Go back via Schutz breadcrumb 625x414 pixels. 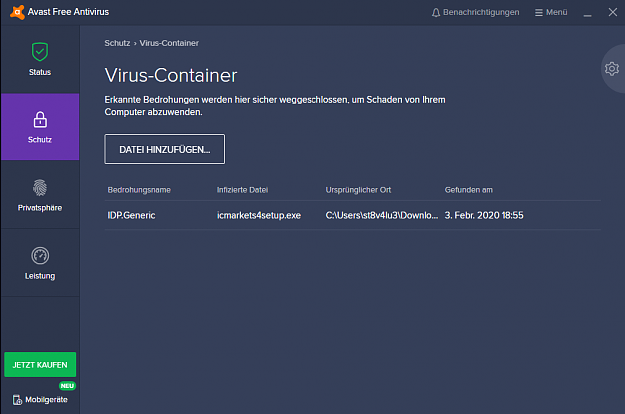(x=117, y=43)
